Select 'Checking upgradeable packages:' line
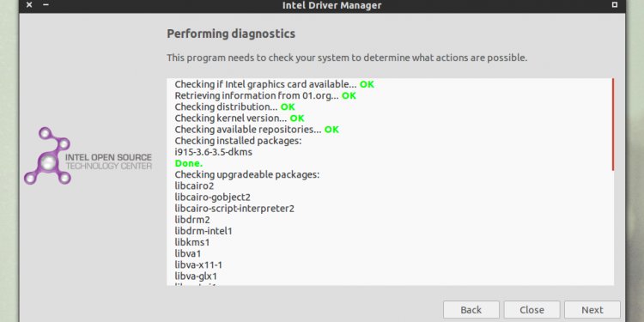The width and height of the screenshot is (644, 322). pos(247,174)
